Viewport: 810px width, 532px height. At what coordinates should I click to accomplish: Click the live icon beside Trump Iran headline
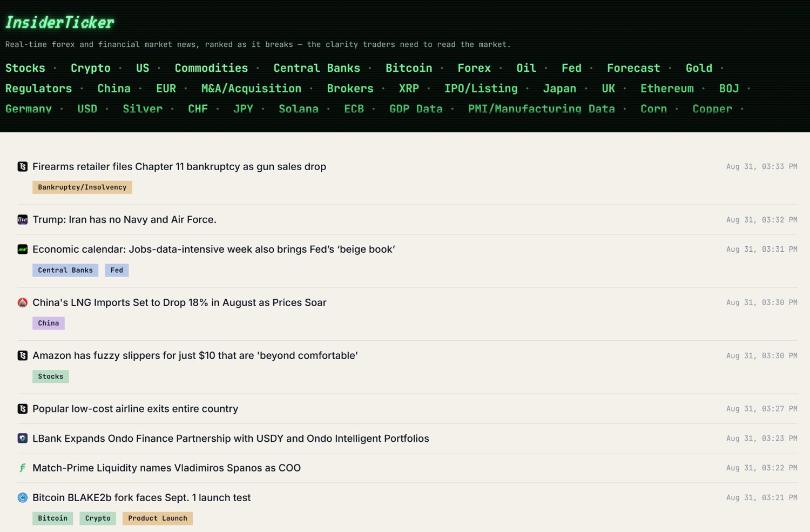(x=22, y=219)
